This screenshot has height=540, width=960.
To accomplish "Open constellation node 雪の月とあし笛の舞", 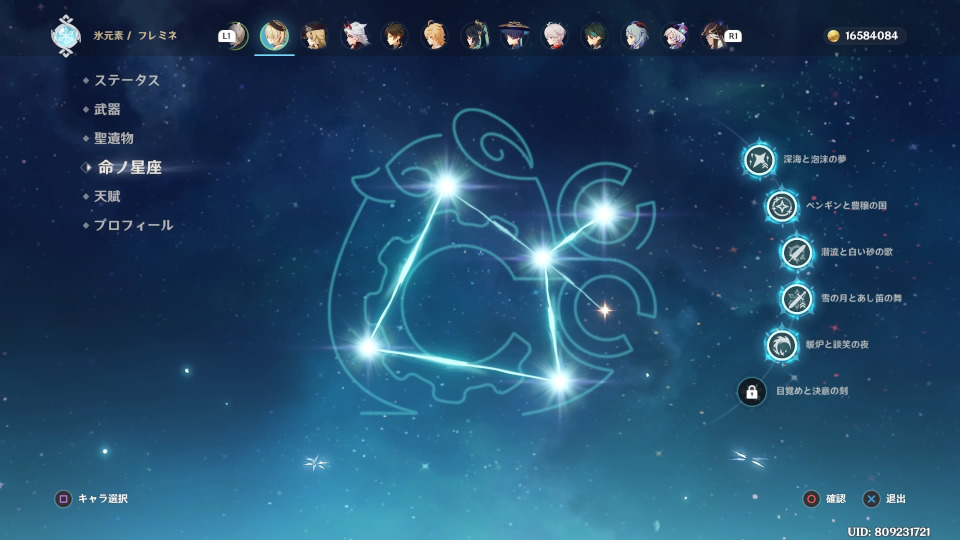I will pos(797,299).
